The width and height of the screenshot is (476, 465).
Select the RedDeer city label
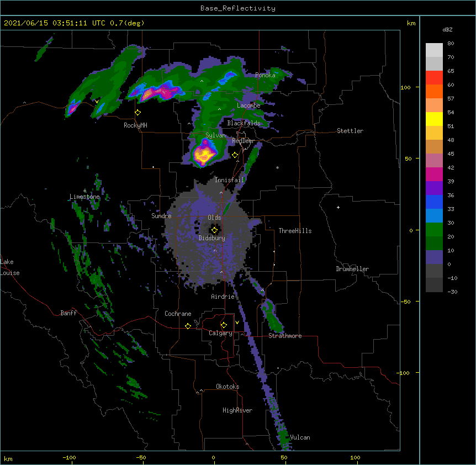click(243, 141)
